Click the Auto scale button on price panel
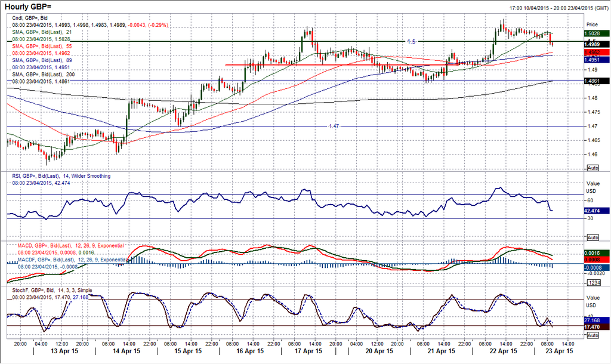This screenshot has width=611, height=364. pyautogui.click(x=593, y=168)
